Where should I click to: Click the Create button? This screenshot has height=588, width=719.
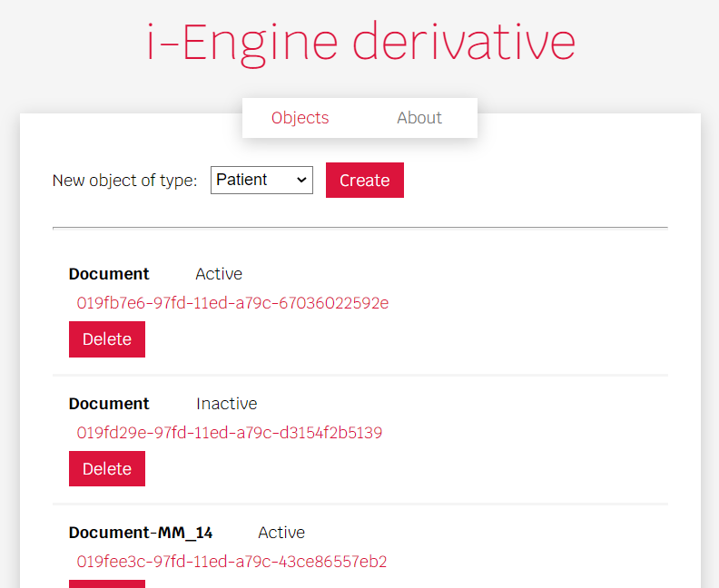pos(365,180)
